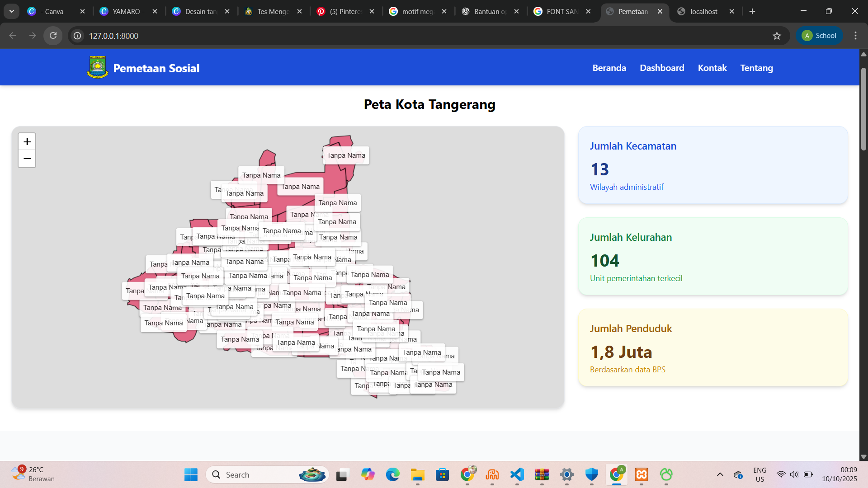This screenshot has height=488, width=868.
Task: Launch Copilot from taskbar
Action: [x=368, y=474]
